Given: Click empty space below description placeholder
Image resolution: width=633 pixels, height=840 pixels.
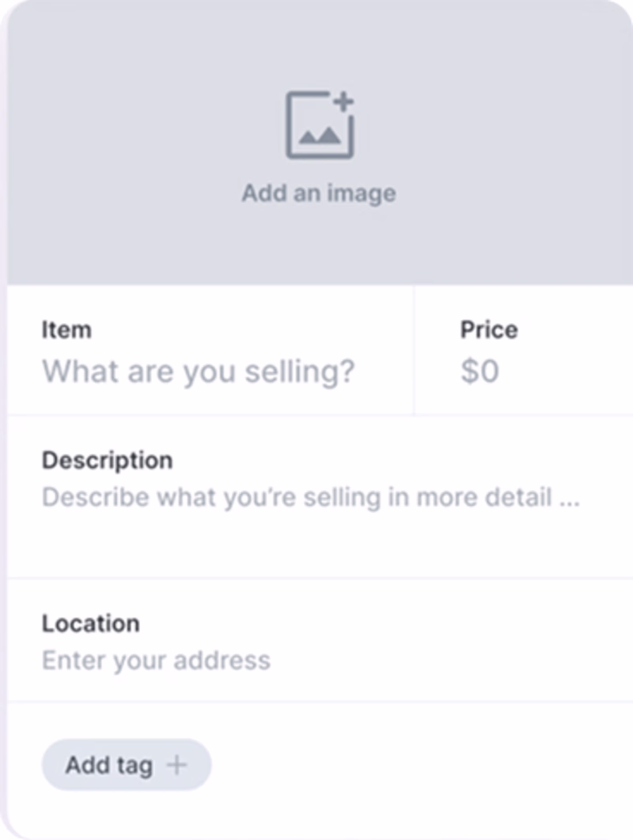Looking at the screenshot, I should [320, 544].
